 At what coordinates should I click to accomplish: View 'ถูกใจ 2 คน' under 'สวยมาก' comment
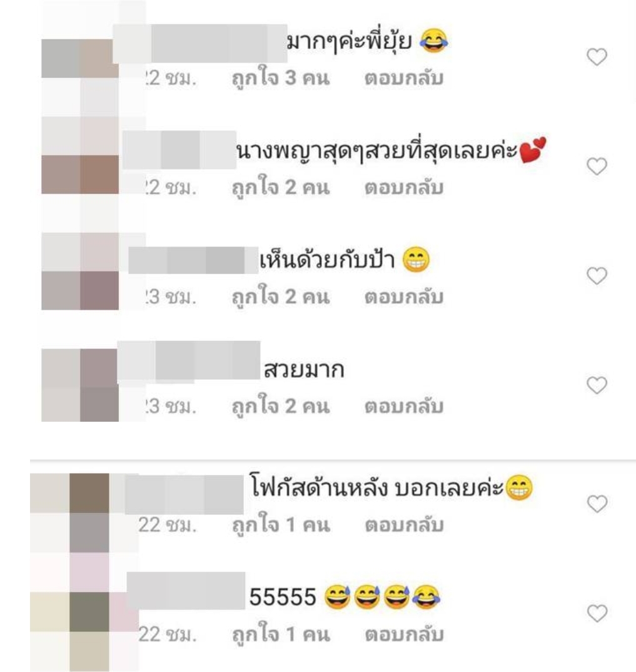point(281,406)
